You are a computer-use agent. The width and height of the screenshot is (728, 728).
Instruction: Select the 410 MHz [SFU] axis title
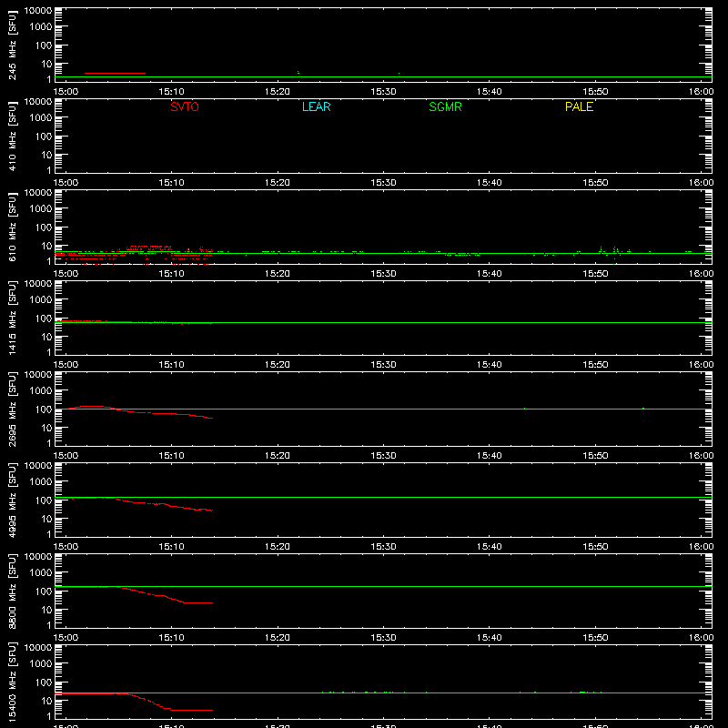[12, 136]
